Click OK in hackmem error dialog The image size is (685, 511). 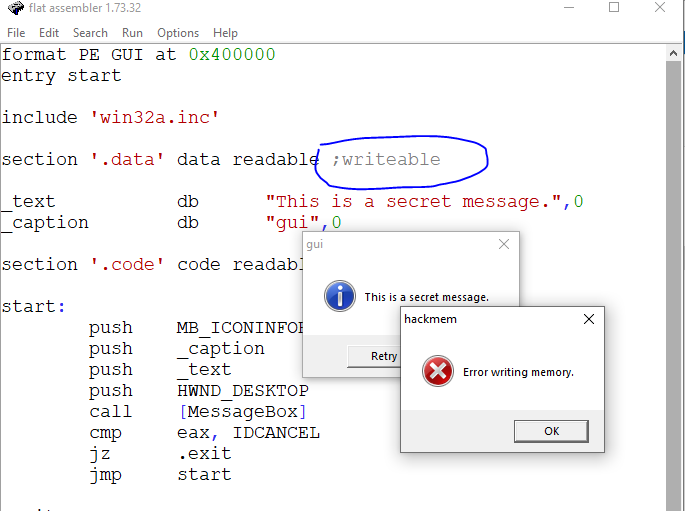pos(551,431)
